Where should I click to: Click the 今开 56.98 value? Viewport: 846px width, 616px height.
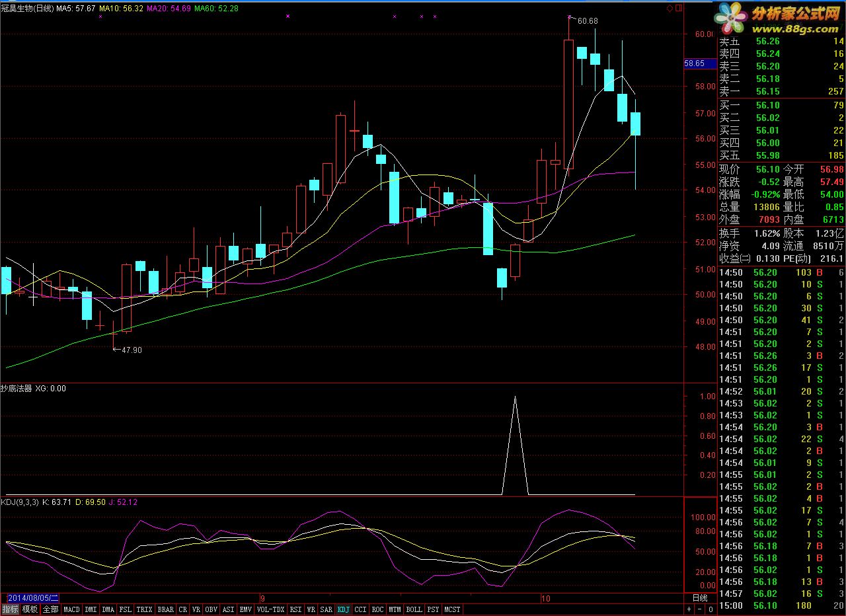tap(831, 169)
